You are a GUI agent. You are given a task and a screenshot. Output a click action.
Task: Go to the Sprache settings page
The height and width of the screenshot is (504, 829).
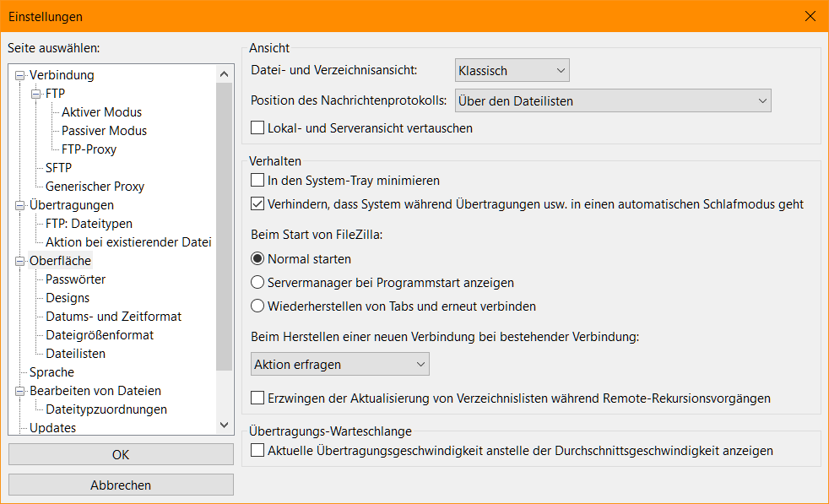coord(51,372)
